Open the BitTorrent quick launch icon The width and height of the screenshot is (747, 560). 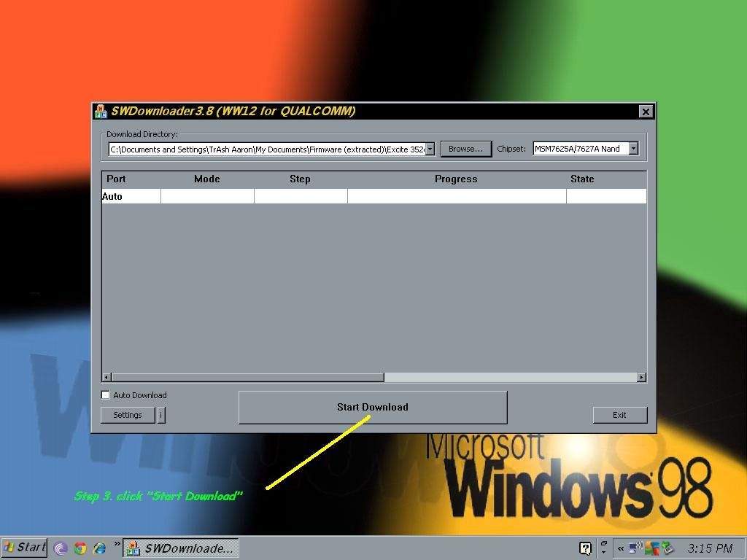(x=61, y=548)
